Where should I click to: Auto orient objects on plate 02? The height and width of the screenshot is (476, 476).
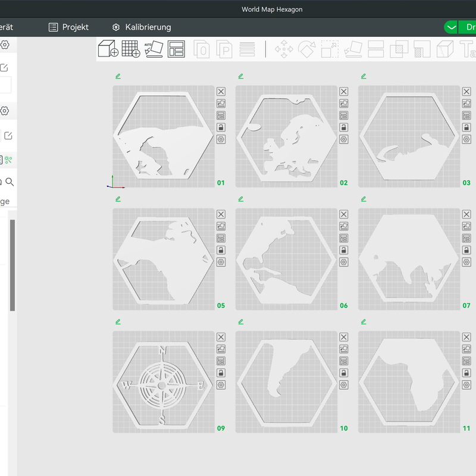click(x=344, y=104)
